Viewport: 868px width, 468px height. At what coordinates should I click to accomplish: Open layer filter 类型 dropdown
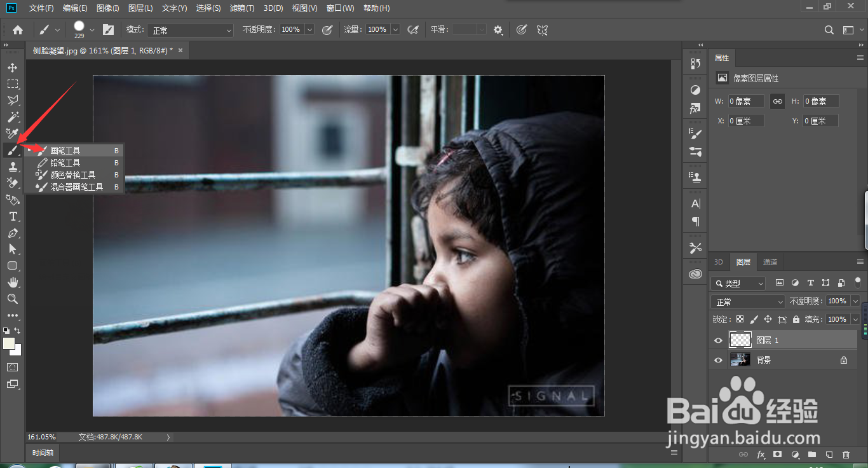click(x=738, y=284)
